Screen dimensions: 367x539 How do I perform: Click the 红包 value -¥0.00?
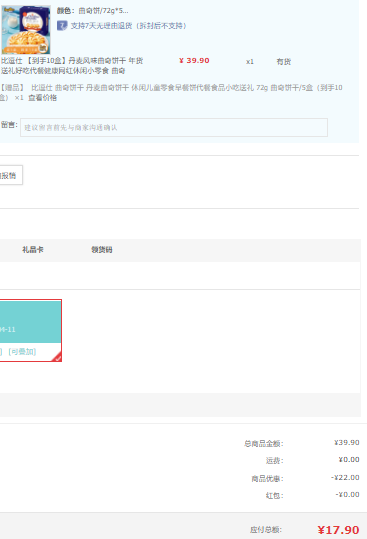tap(347, 495)
